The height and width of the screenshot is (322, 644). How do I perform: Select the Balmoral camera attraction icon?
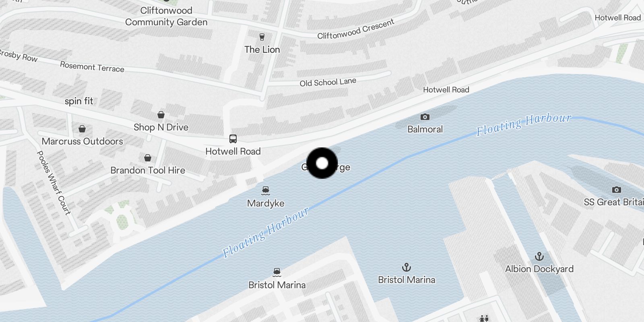[425, 117]
